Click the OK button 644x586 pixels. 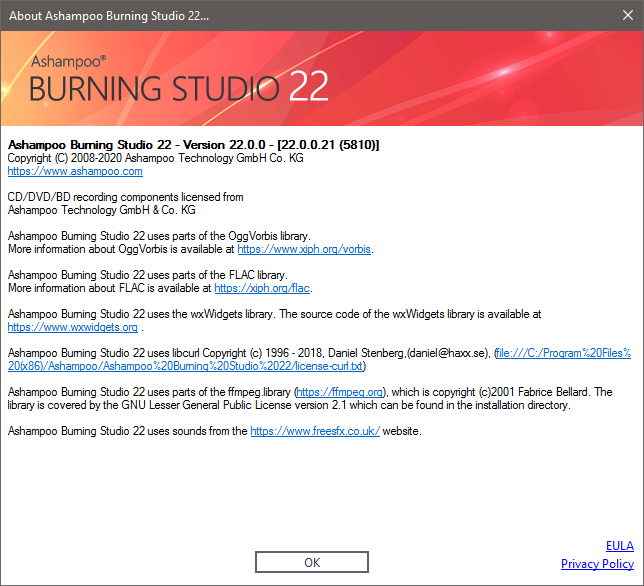tap(312, 562)
